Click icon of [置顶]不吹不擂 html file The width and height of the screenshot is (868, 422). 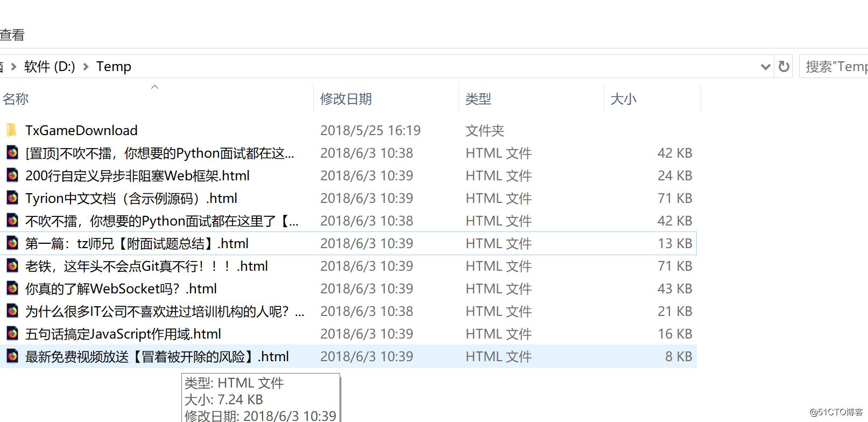pyautogui.click(x=12, y=153)
